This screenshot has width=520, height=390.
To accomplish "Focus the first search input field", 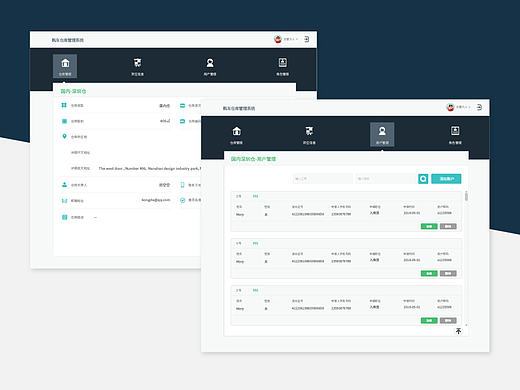I will (x=322, y=179).
